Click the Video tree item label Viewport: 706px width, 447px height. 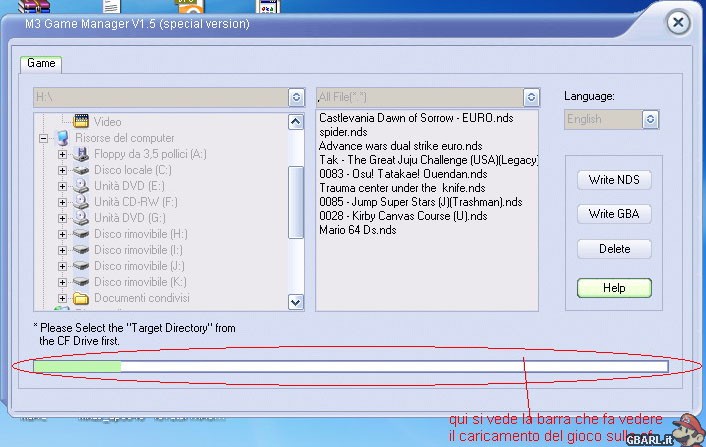(107, 122)
